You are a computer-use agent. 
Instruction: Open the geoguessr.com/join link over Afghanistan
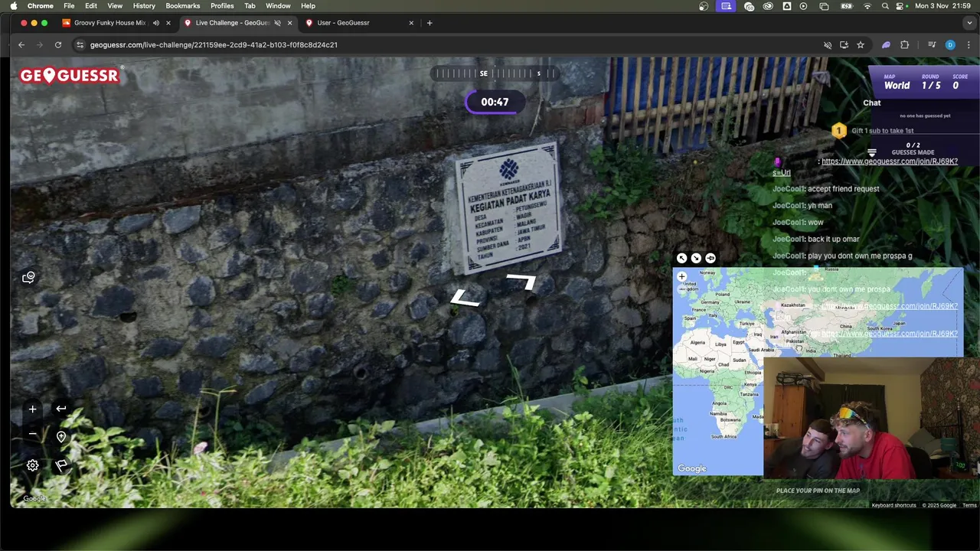coord(890,334)
